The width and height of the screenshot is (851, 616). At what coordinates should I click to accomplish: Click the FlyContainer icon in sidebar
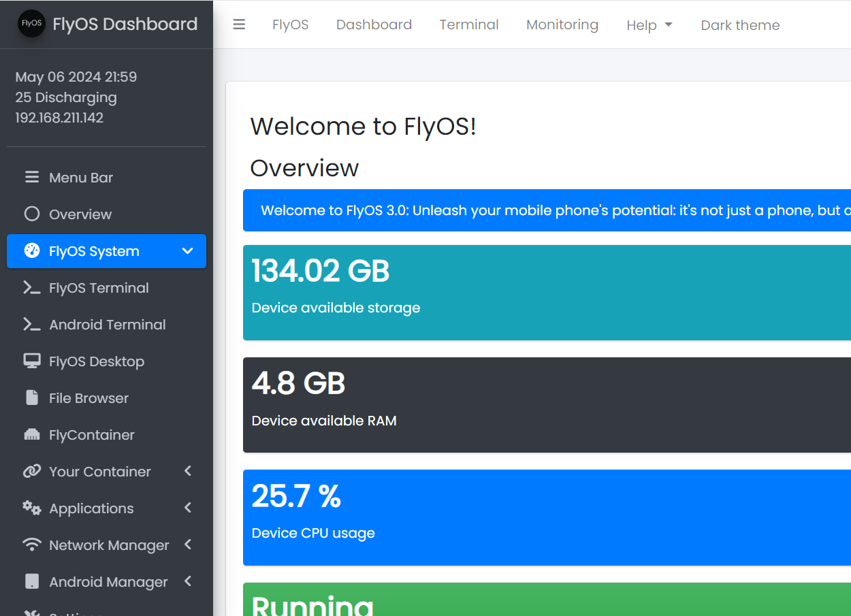pyautogui.click(x=32, y=435)
